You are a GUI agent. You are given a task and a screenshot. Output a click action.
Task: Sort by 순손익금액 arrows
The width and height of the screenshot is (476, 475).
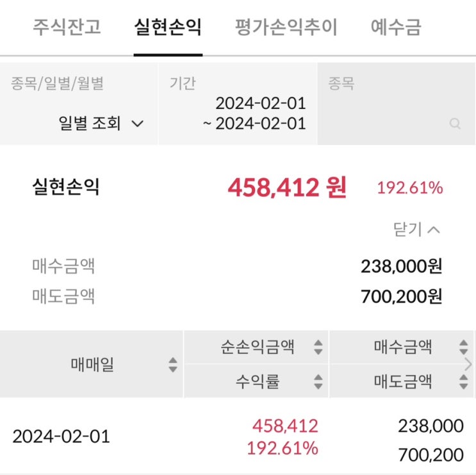pos(318,347)
